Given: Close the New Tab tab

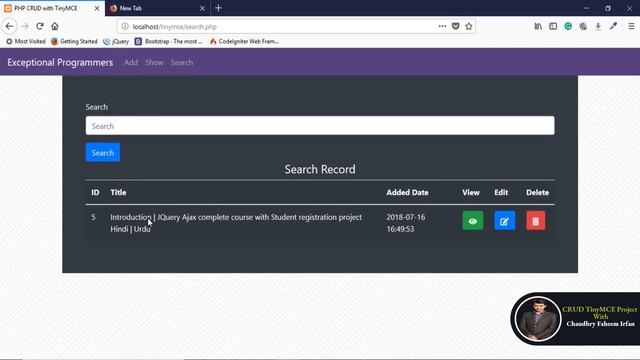Looking at the screenshot, I should [202, 8].
